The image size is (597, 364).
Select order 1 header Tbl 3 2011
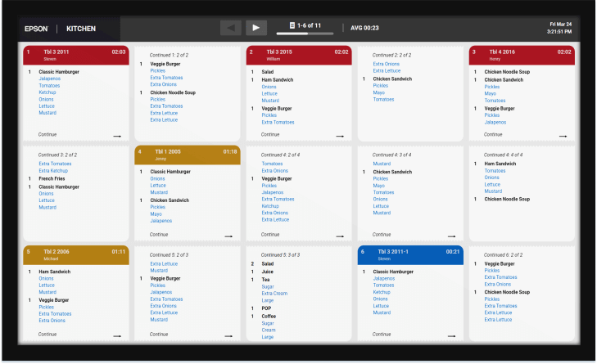[75, 54]
